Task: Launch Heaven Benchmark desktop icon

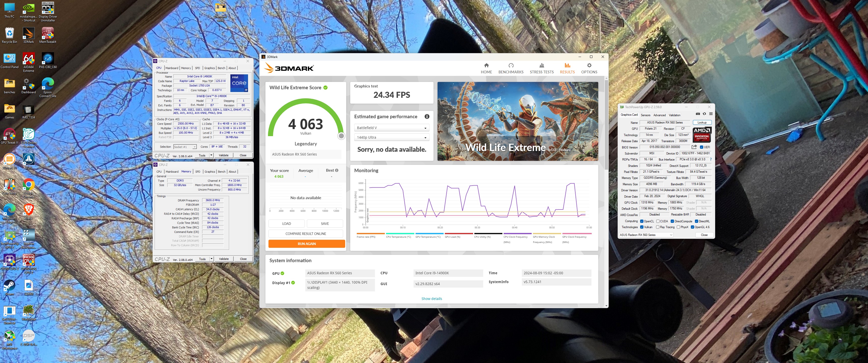Action: 29,239
